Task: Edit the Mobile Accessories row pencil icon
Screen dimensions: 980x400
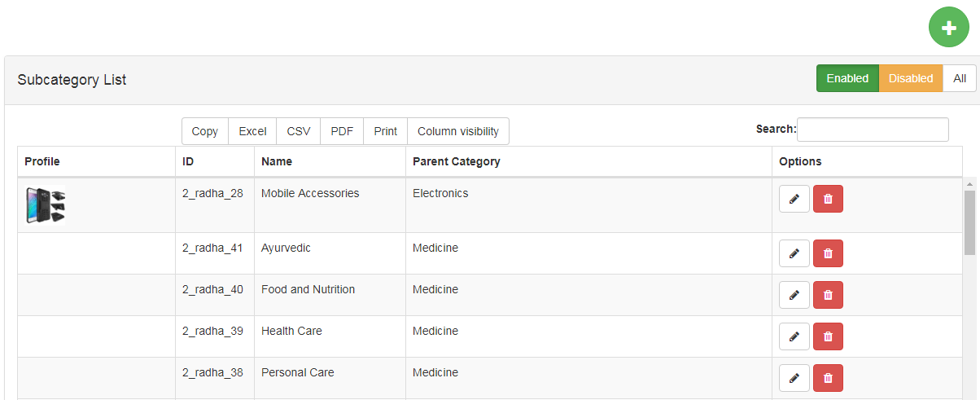Action: coord(794,199)
